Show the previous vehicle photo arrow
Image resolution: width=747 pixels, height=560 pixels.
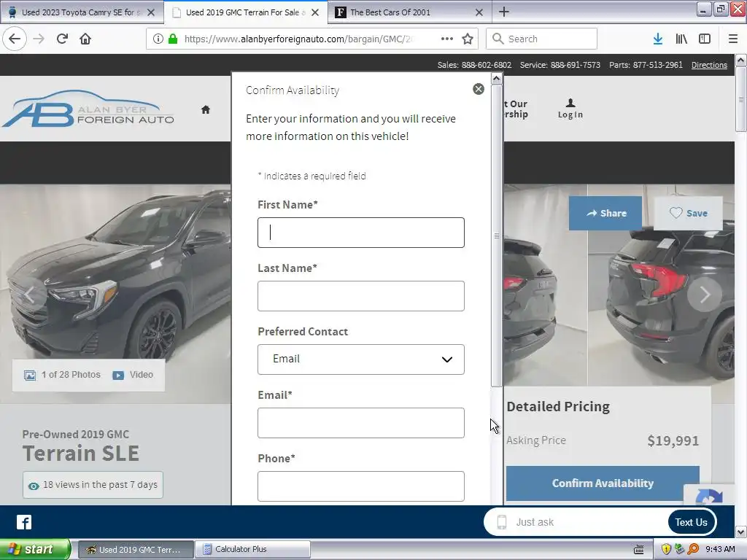tap(29, 295)
